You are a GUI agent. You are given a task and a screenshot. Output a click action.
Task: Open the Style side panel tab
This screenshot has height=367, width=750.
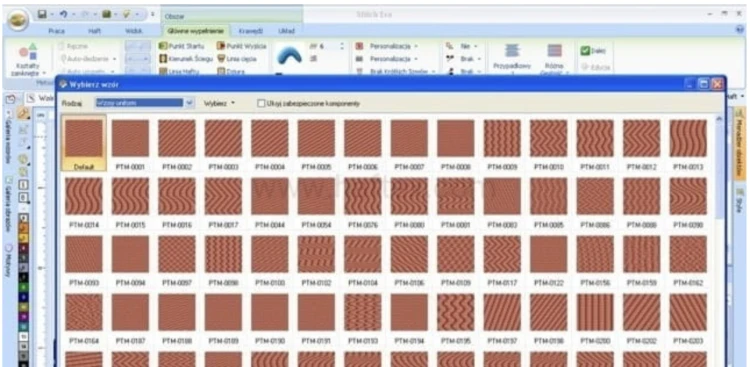coord(740,200)
